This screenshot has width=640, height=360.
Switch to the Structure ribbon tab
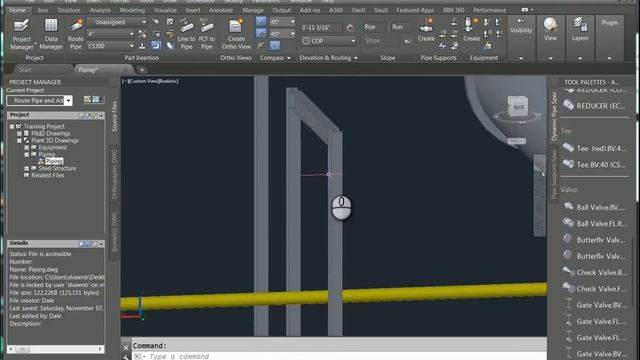[x=69, y=10]
